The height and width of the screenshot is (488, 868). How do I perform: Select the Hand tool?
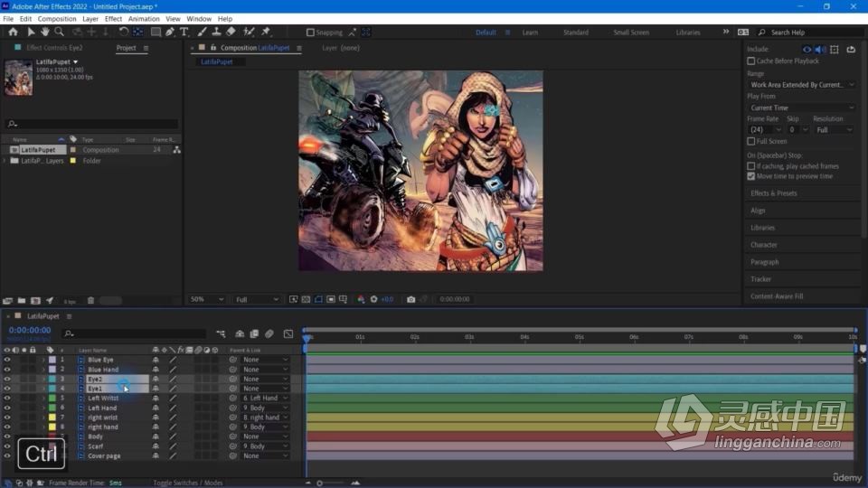[45, 33]
